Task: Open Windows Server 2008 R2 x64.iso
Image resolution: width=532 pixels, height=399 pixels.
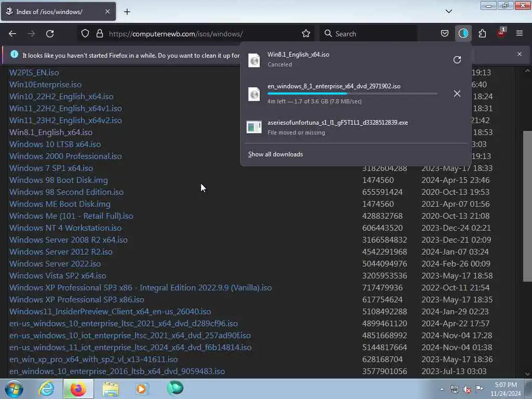Action: pos(68,240)
